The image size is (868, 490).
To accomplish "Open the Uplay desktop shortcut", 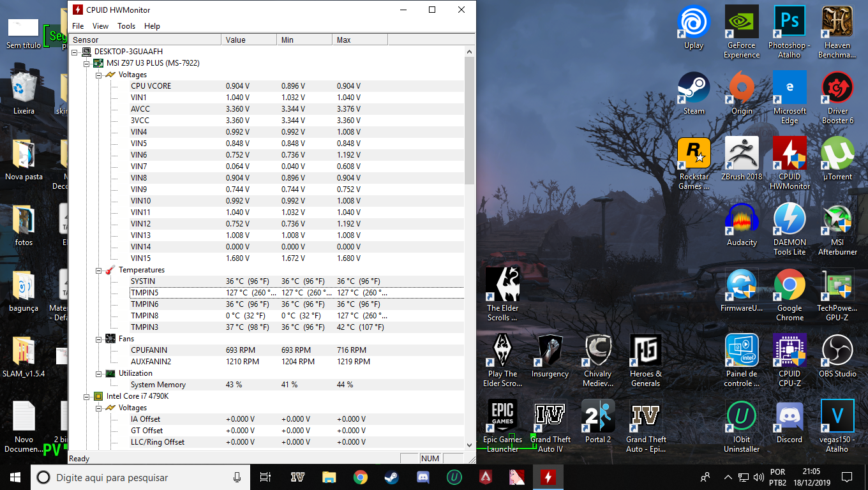I will (694, 27).
